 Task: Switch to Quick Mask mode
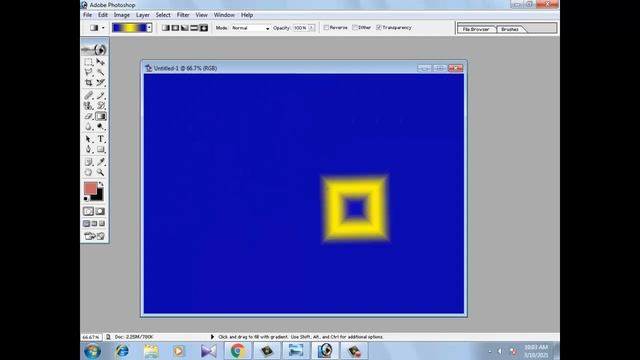100,211
